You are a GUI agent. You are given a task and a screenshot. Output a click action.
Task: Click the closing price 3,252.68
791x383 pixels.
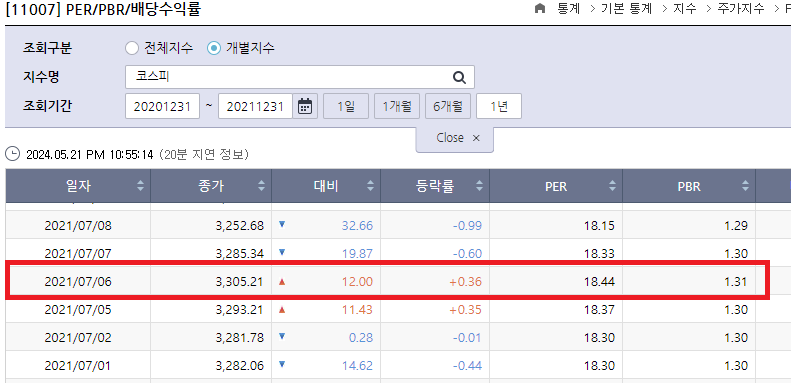(x=240, y=226)
